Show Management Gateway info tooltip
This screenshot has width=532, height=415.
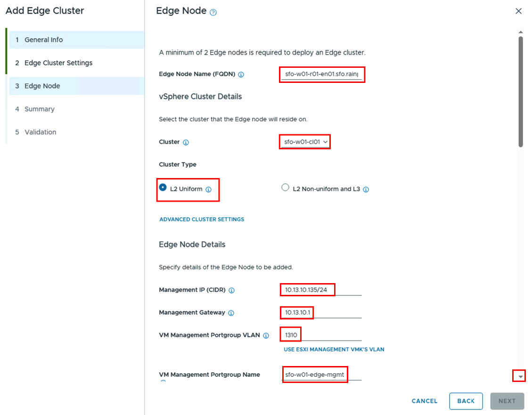231,313
